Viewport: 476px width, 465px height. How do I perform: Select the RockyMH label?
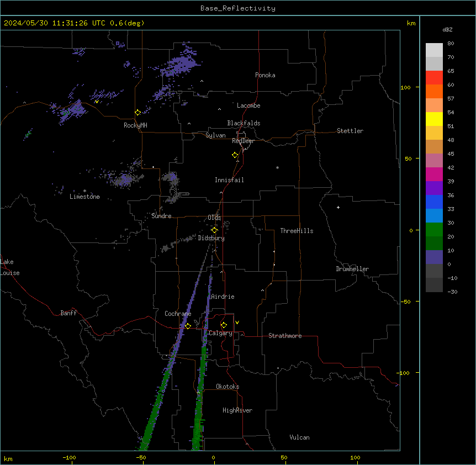click(x=135, y=125)
